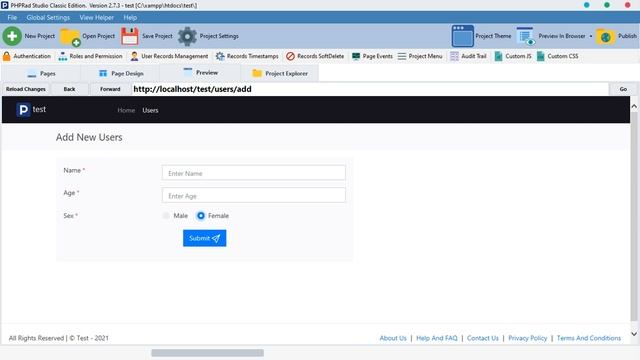Viewport: 640px width, 360px height.
Task: Open the Contact Us footer link
Action: (482, 338)
